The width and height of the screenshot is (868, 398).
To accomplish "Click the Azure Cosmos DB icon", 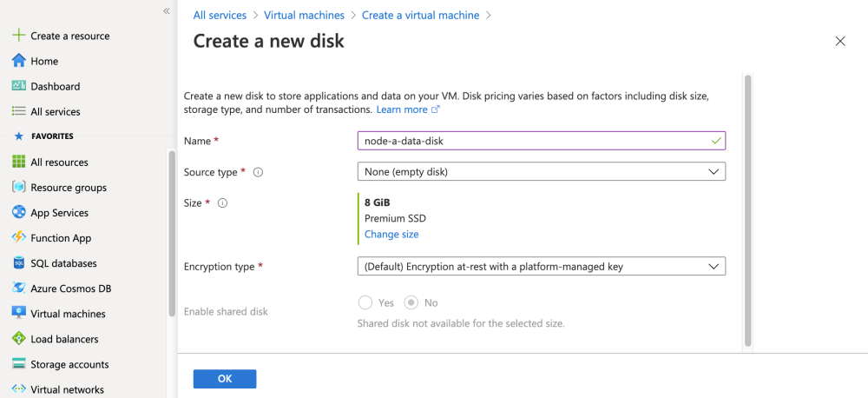I will point(18,288).
